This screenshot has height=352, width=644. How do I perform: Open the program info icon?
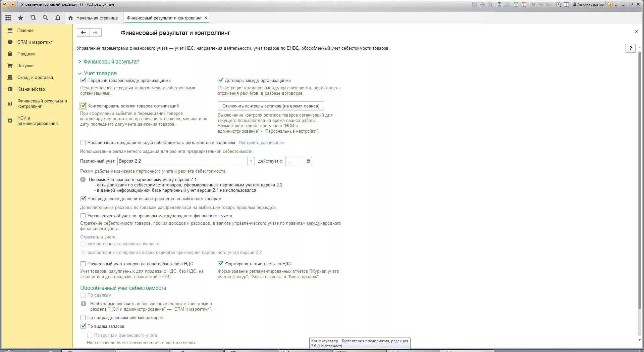(610, 4)
